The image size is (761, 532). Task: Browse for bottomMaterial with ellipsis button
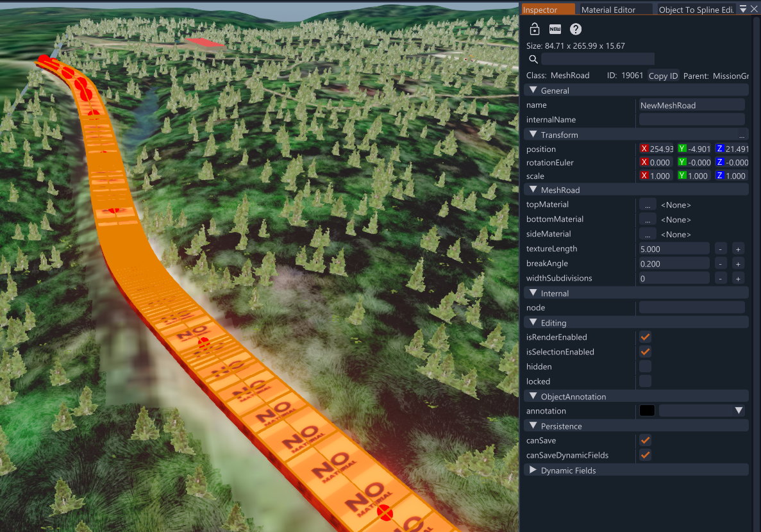click(648, 219)
